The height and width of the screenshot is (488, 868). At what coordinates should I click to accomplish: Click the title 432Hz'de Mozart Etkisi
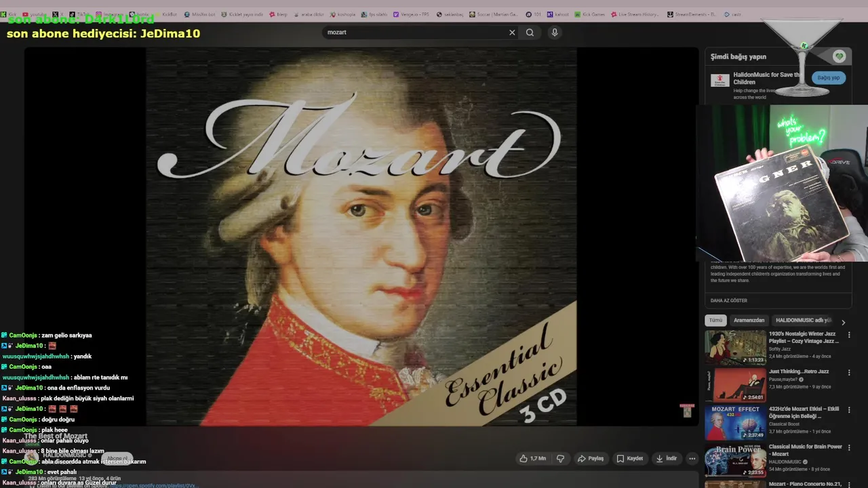click(804, 413)
